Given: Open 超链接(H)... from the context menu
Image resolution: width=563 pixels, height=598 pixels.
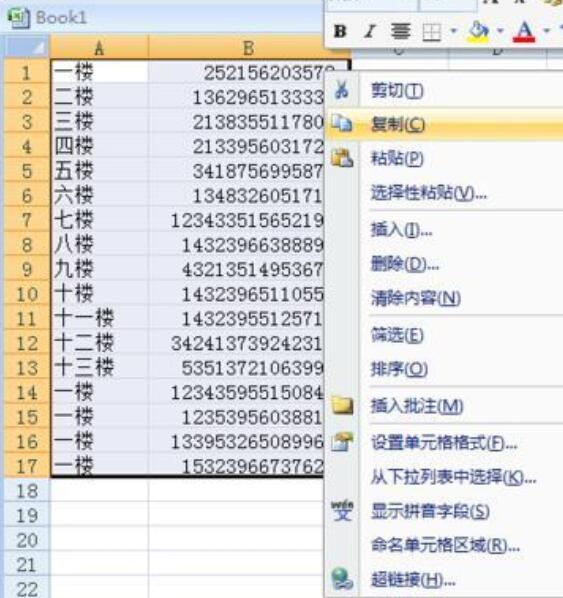Looking at the screenshot, I should [x=413, y=580].
